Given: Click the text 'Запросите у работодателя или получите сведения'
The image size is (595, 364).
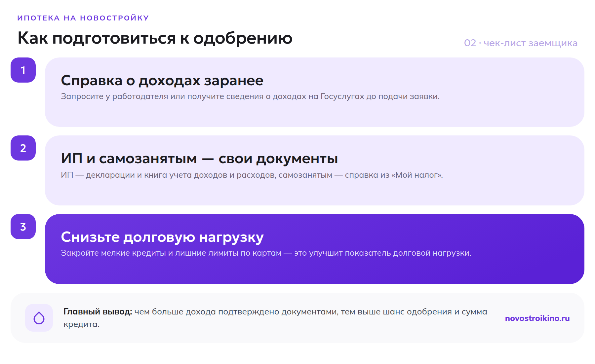Looking at the screenshot, I should click(162, 96).
